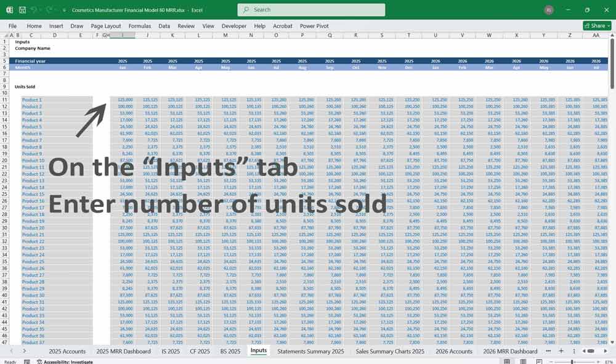Open the Power Pivot ribbon tab

(314, 26)
